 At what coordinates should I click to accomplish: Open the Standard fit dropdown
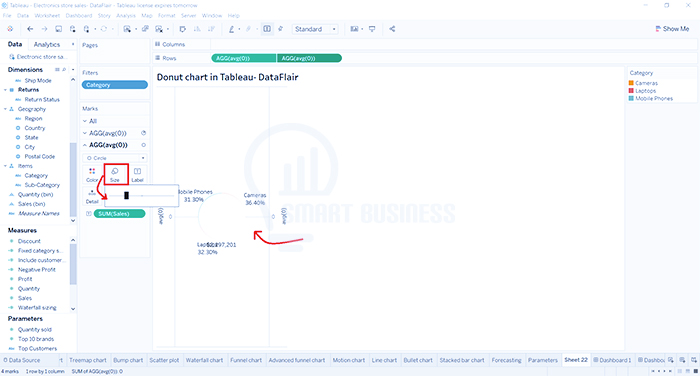[x=315, y=29]
